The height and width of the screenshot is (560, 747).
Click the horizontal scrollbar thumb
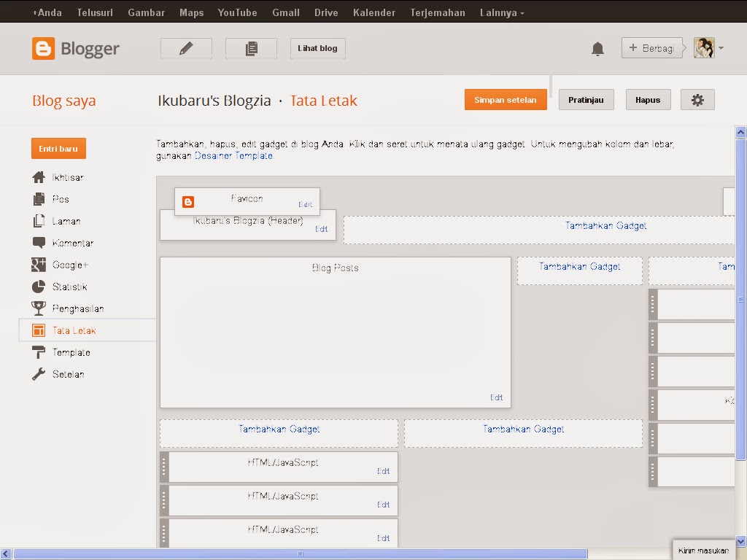coord(300,554)
